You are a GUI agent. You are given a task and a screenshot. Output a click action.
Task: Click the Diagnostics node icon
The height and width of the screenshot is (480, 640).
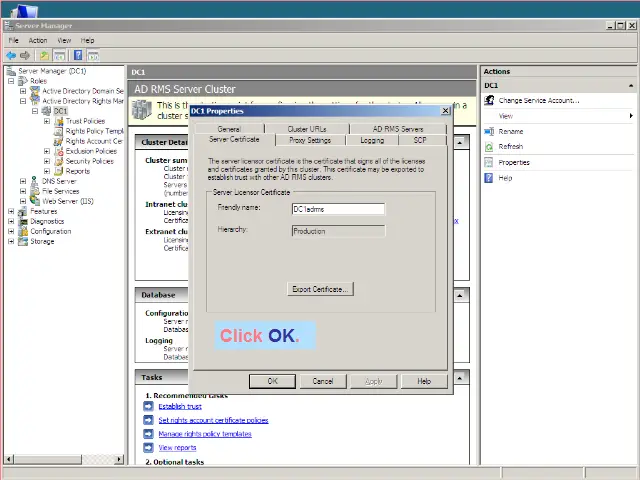tap(23, 221)
